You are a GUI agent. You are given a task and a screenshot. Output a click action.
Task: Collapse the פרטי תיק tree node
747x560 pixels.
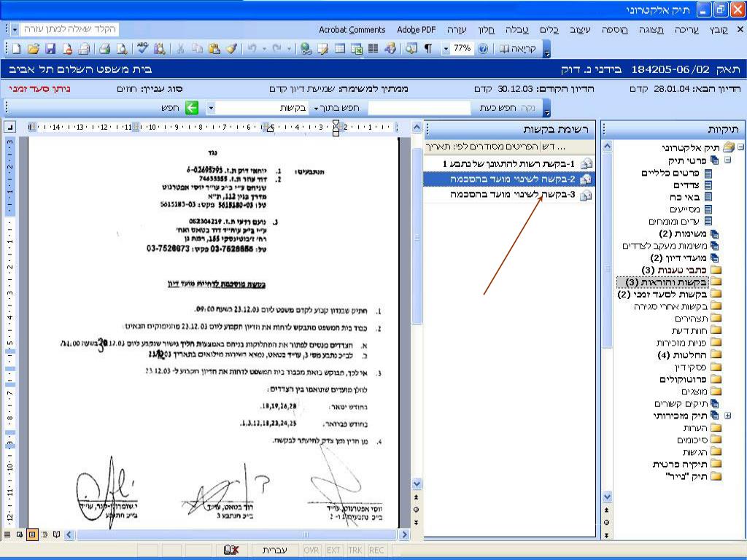pyautogui.click(x=728, y=160)
